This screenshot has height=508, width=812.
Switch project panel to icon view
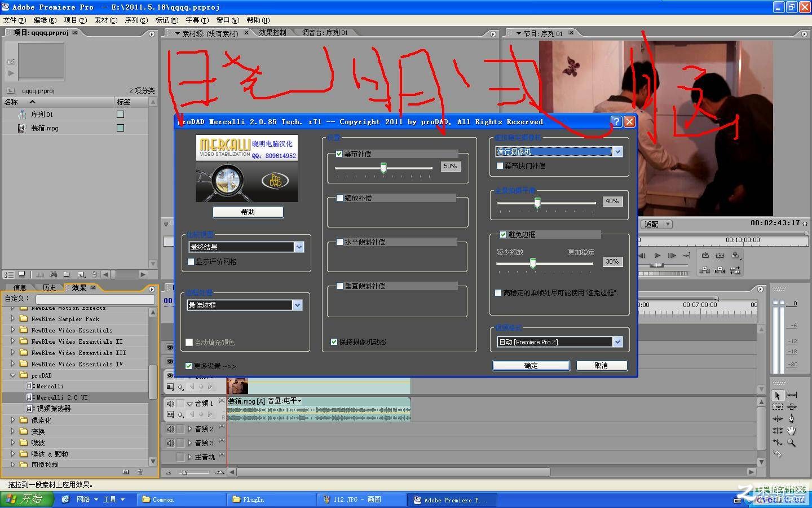(x=22, y=274)
